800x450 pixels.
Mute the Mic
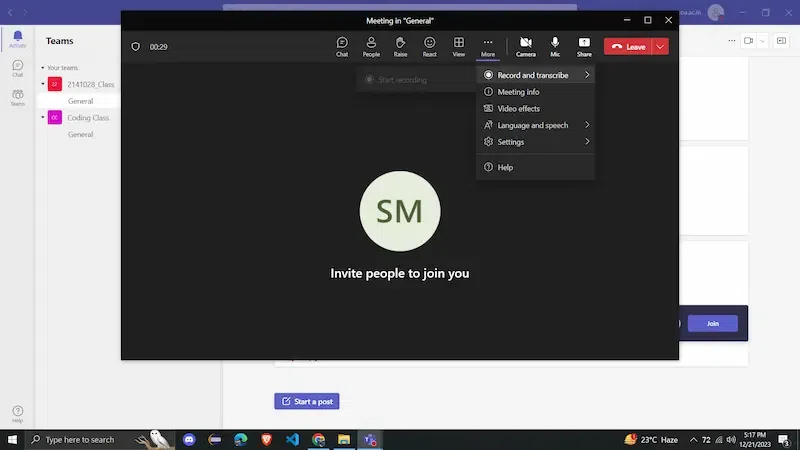point(555,46)
